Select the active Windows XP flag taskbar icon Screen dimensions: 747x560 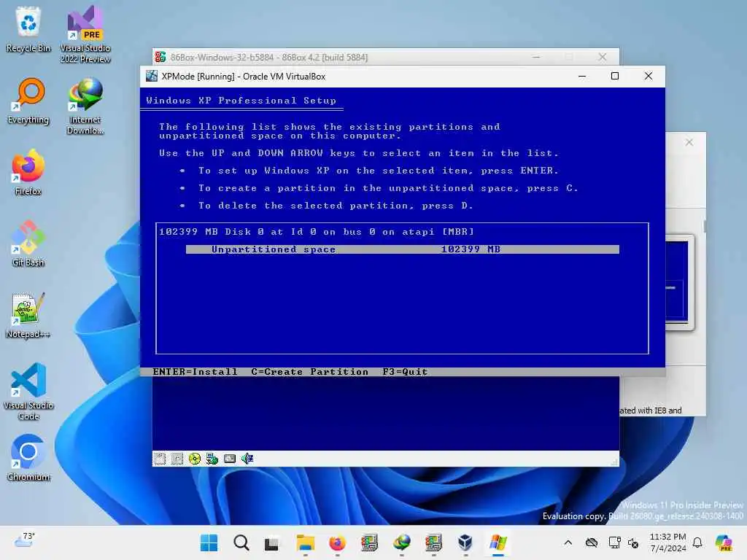(498, 542)
